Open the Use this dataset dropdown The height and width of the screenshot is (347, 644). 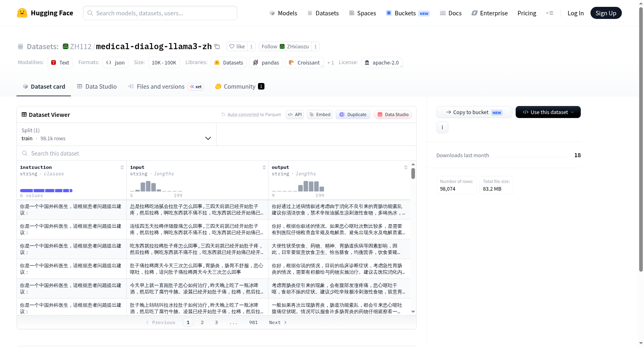point(548,112)
